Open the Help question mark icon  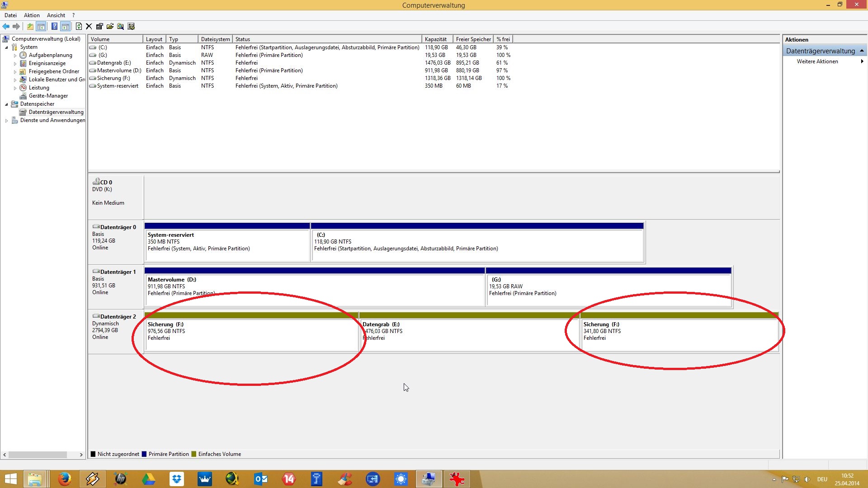tap(54, 26)
